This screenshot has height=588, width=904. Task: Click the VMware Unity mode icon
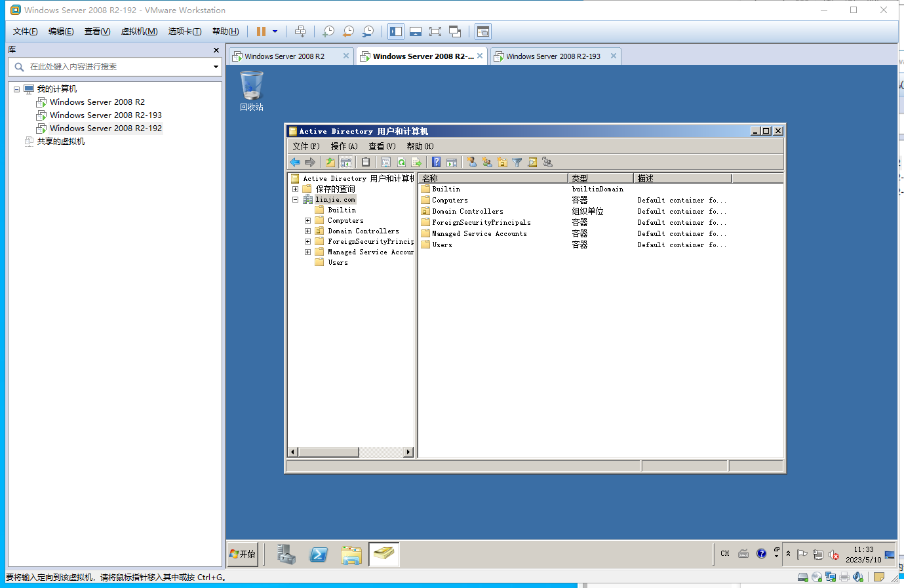455,31
